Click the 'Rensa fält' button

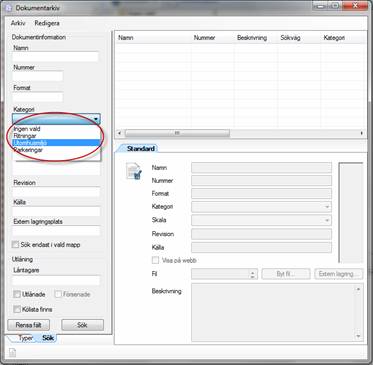point(29,325)
